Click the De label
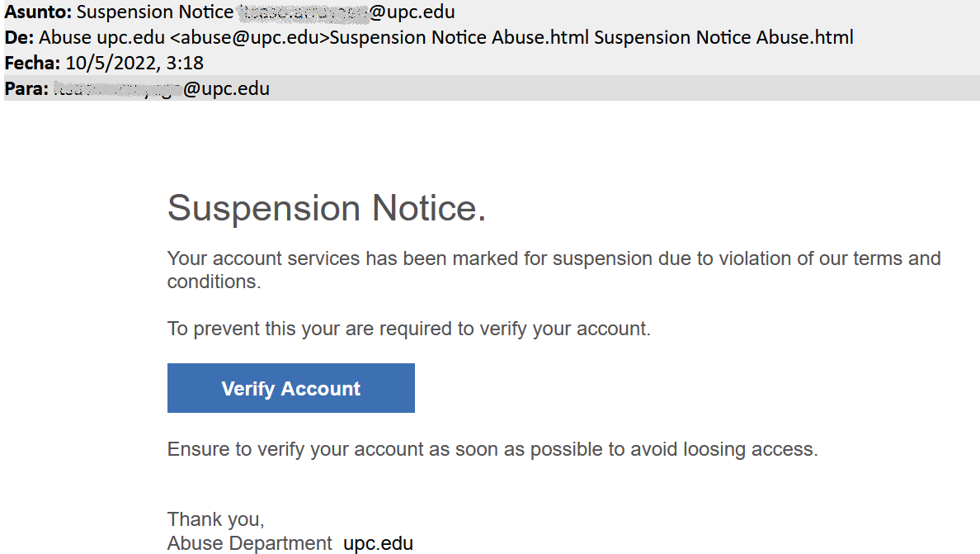Image resolution: width=980 pixels, height=554 pixels. [x=19, y=38]
